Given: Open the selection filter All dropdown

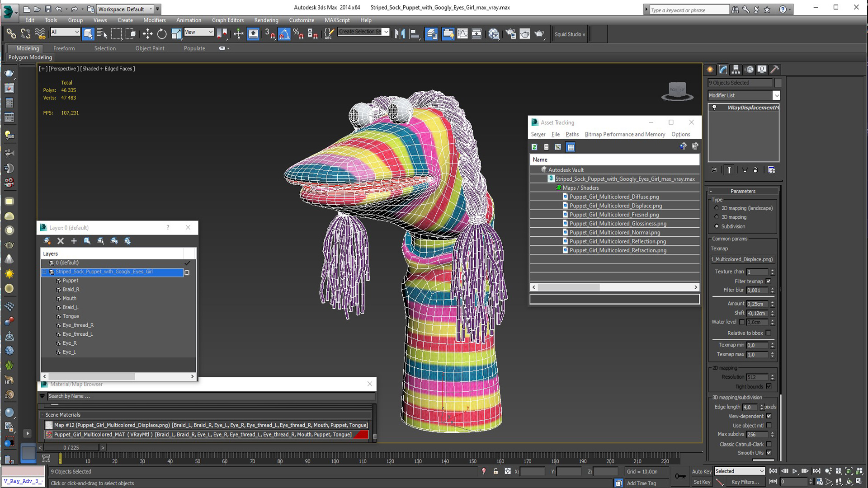Looking at the screenshot, I should [x=65, y=32].
